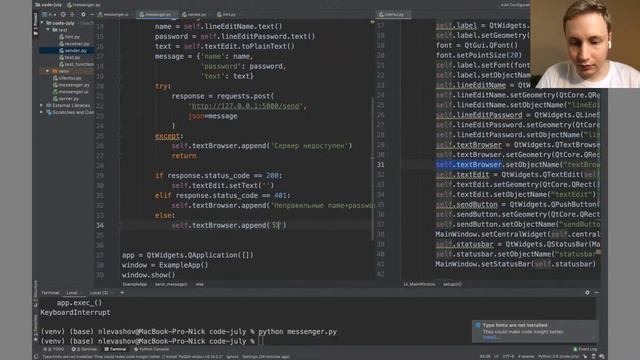Click the Python 3.8 interpreter status entry
Screen dimensions: 640x360
558,357
